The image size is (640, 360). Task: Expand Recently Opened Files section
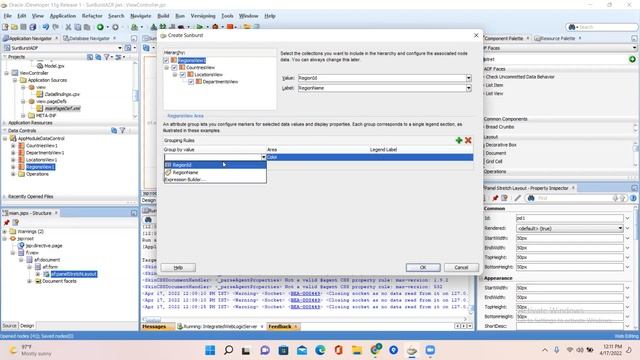click(x=4, y=197)
